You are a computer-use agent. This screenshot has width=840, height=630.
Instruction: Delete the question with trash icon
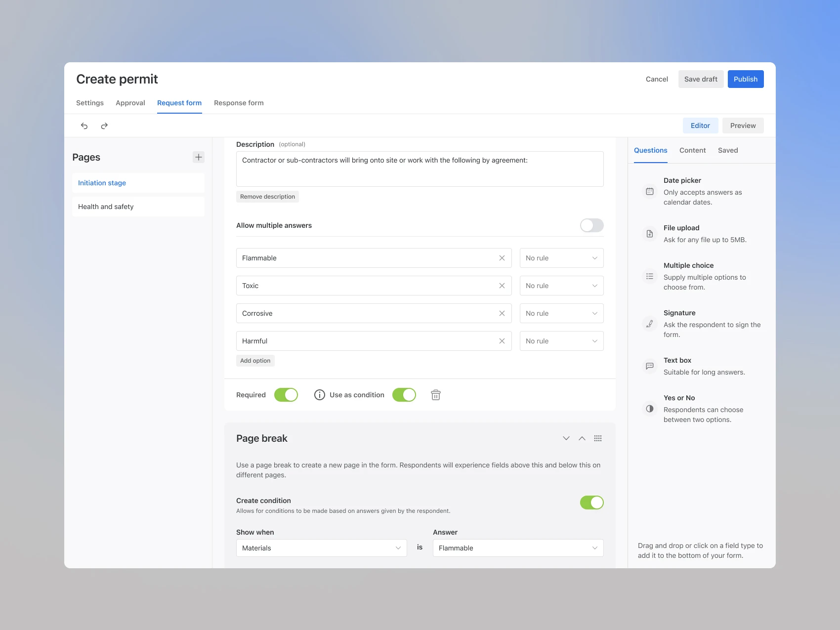click(x=435, y=395)
